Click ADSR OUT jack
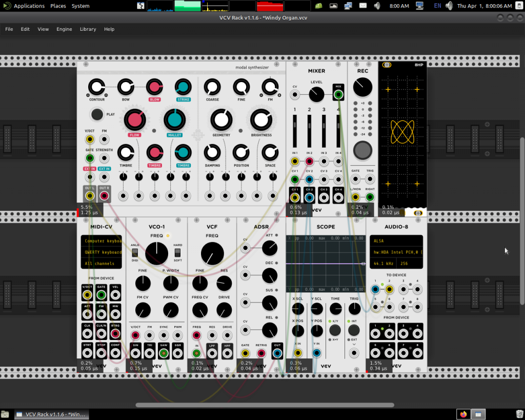 [x=277, y=353]
